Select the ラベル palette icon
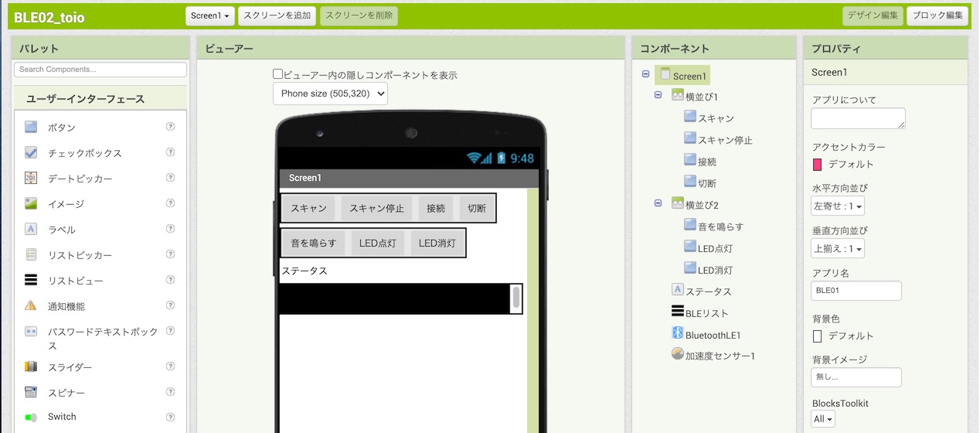This screenshot has height=433, width=980. 31,229
